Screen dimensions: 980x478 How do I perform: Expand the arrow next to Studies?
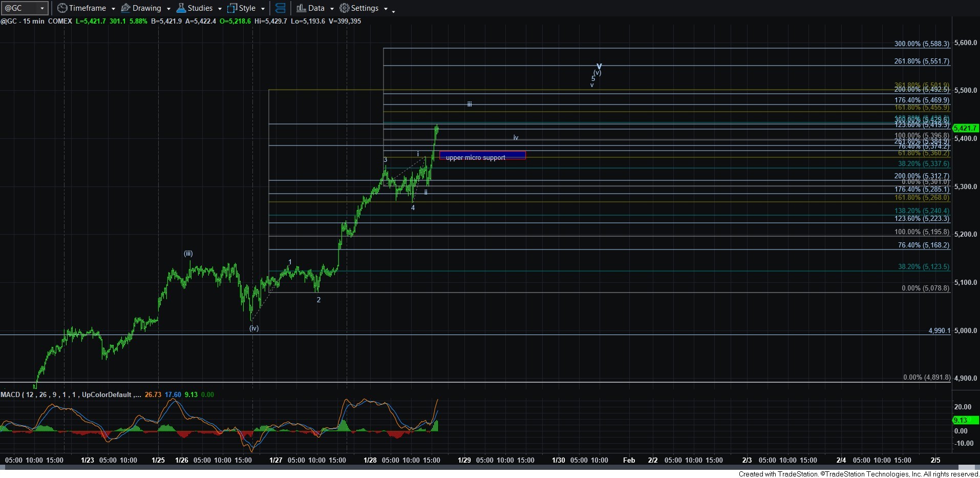220,9
